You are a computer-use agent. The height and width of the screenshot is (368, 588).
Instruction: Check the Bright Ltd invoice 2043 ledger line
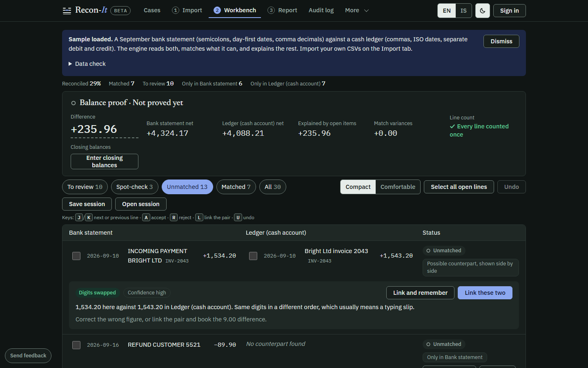[253, 256]
